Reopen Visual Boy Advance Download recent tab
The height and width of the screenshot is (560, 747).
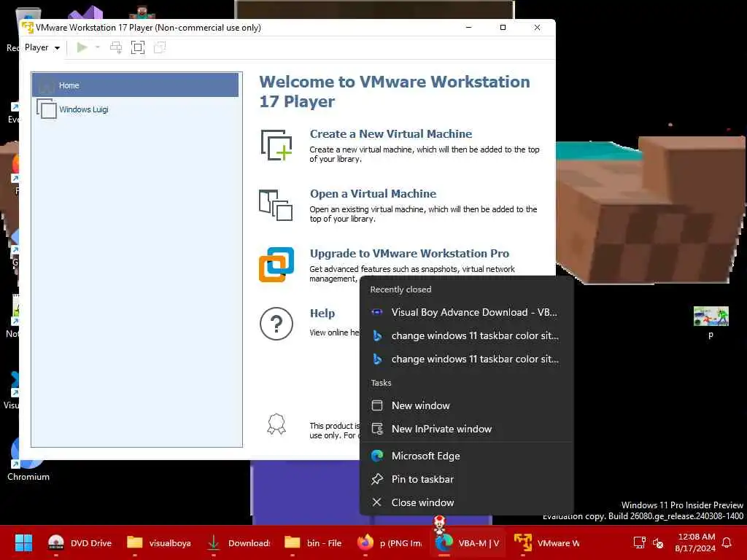(466, 312)
